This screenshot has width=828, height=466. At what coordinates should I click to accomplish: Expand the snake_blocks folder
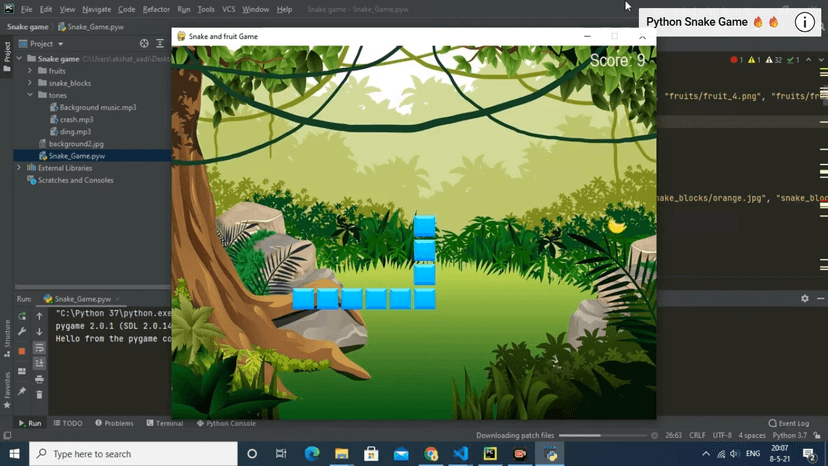pos(30,83)
